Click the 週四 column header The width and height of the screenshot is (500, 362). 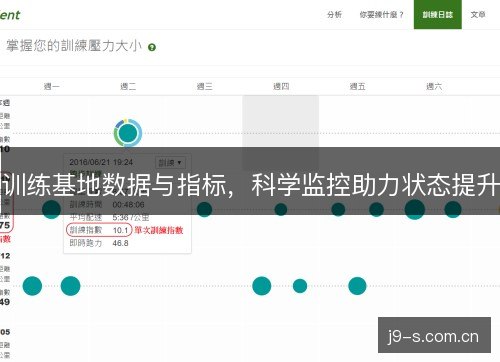pyautogui.click(x=281, y=87)
